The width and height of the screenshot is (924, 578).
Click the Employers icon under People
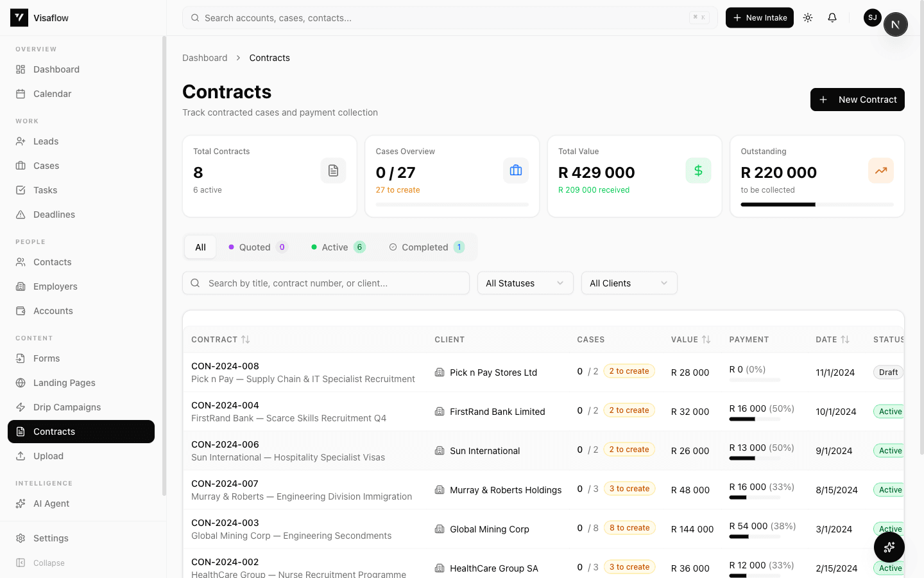pyautogui.click(x=21, y=286)
